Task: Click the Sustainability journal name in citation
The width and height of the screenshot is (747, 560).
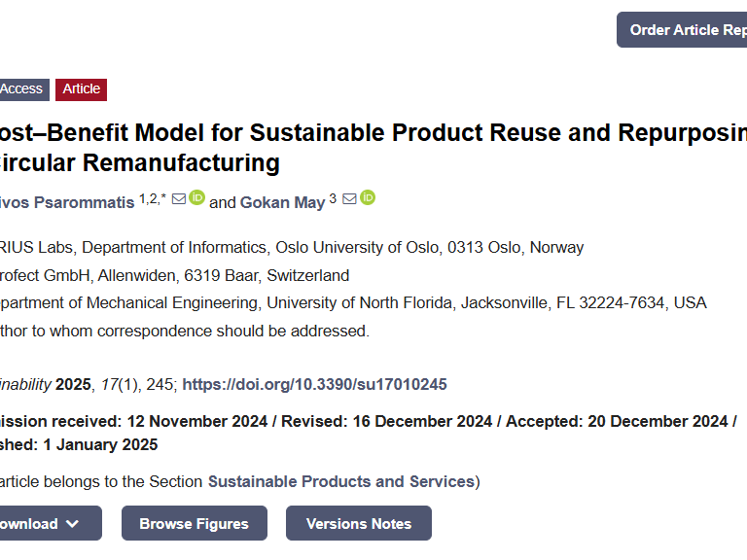Action: 25,384
